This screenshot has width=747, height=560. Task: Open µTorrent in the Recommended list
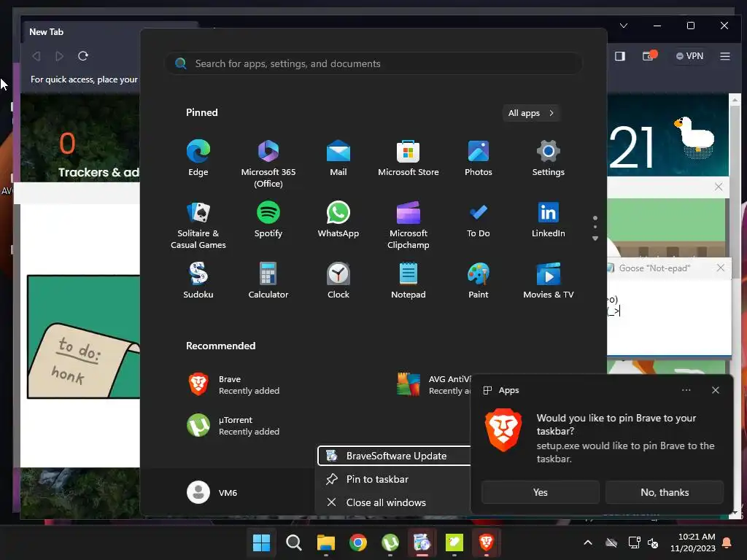(233, 425)
